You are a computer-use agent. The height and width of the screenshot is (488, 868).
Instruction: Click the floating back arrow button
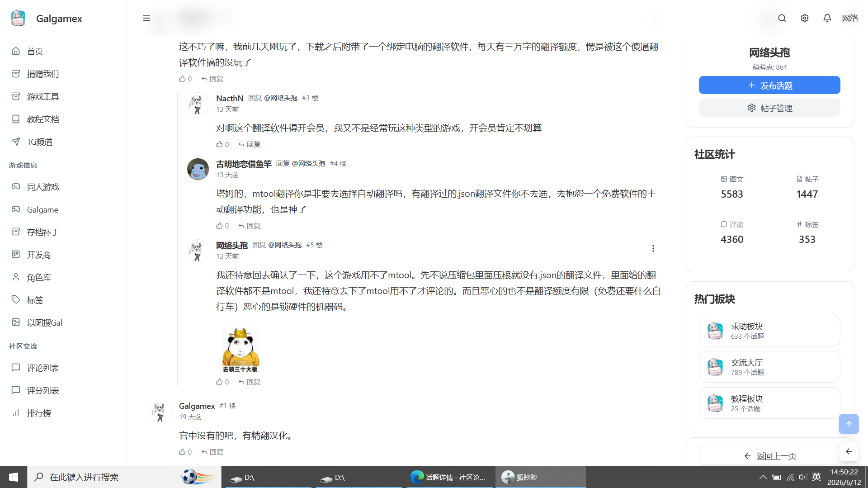pos(849,451)
